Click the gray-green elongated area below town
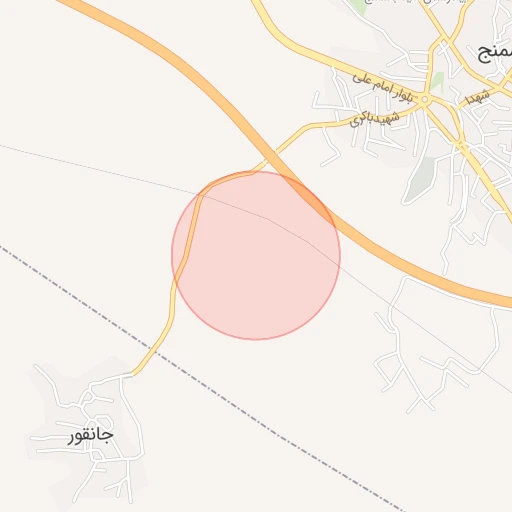The image size is (512, 512). click(419, 180)
